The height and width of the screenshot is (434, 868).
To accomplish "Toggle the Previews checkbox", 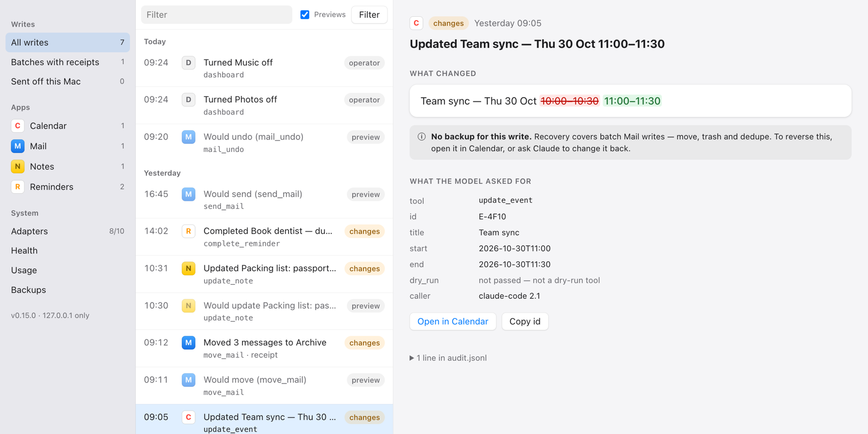I will 305,15.
